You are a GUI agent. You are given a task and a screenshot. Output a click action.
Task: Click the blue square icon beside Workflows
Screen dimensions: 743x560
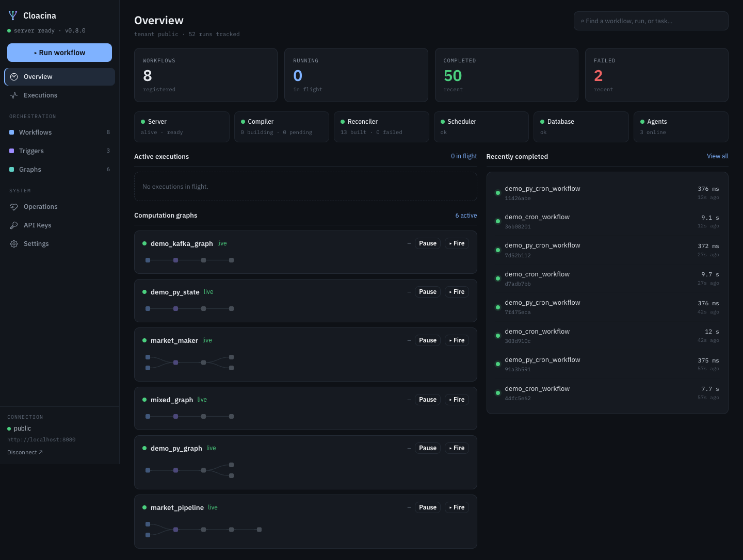click(12, 133)
